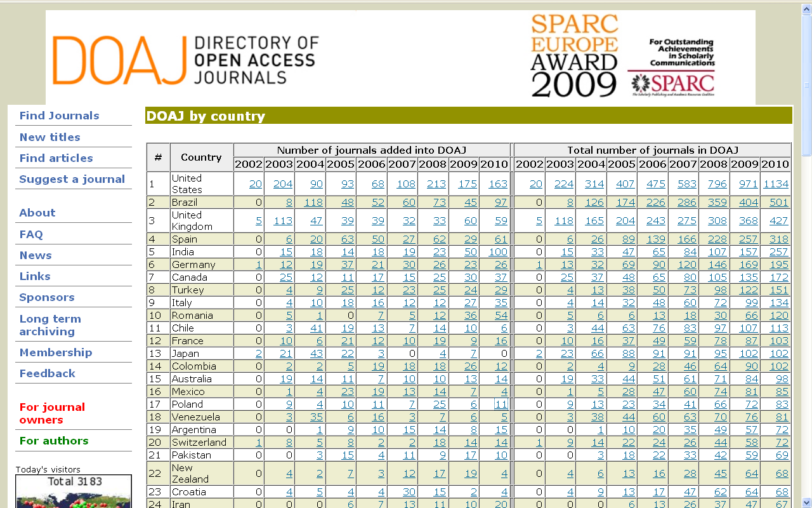This screenshot has height=508, width=812.
Task: Click 204 in the United States row
Action: (283, 184)
